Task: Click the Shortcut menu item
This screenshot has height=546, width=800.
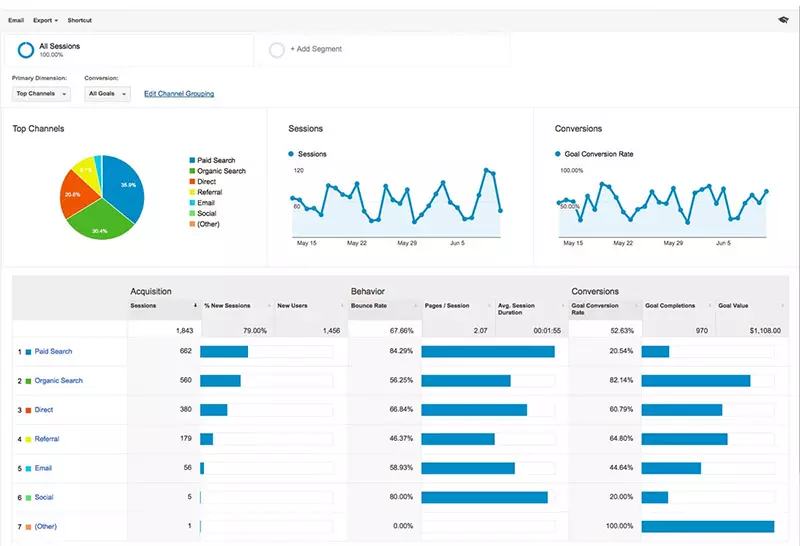Action: [79, 20]
